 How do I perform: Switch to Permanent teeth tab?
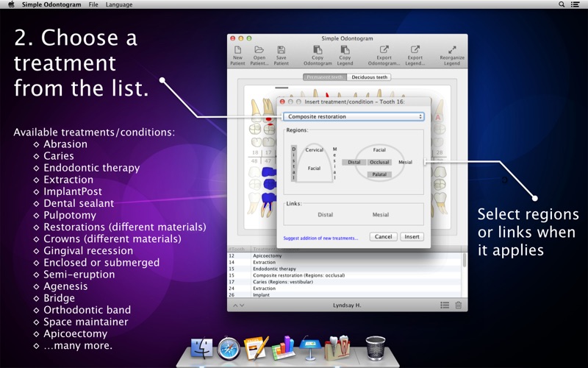pyautogui.click(x=325, y=77)
